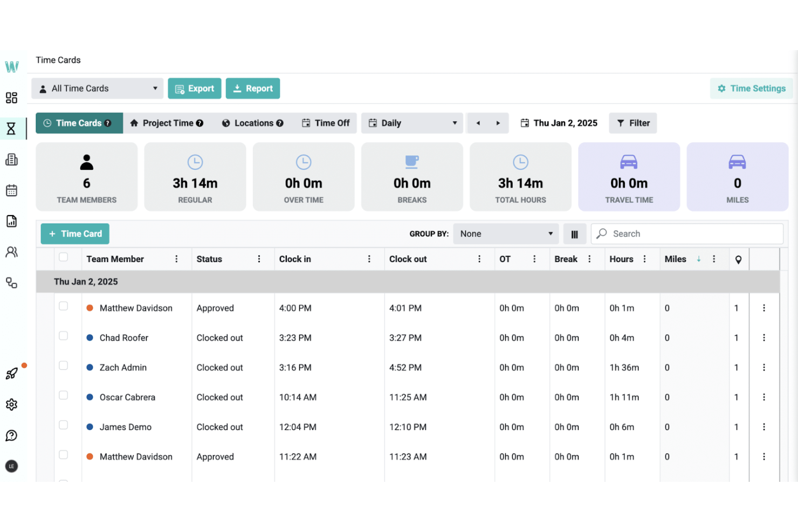
Task: Open the Team members sidebar icon
Action: 12,252
